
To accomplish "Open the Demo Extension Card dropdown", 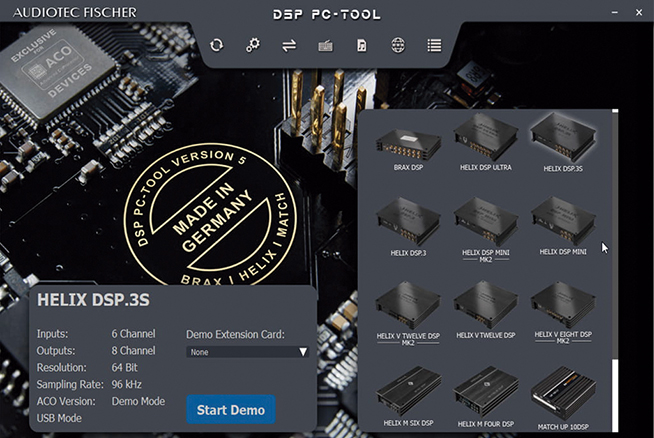I will [x=247, y=352].
